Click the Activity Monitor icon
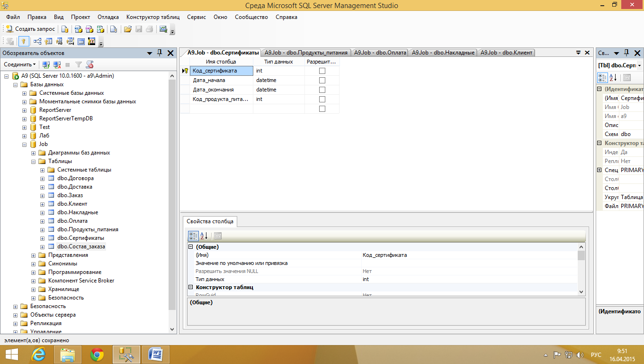This screenshot has width=644, height=364. pyautogui.click(x=163, y=29)
